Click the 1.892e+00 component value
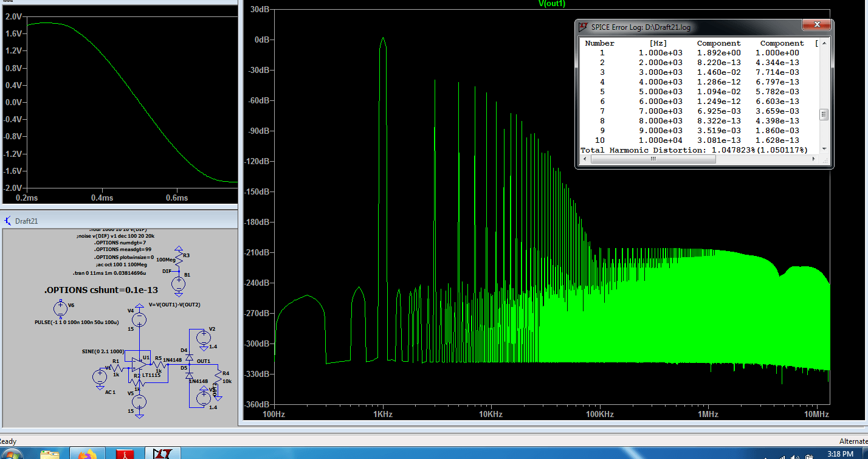 click(718, 53)
